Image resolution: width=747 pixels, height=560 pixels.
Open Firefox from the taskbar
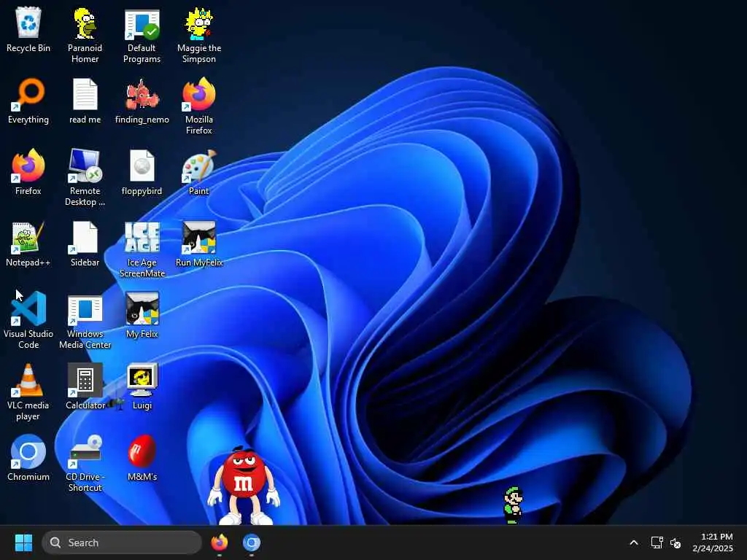[219, 542]
